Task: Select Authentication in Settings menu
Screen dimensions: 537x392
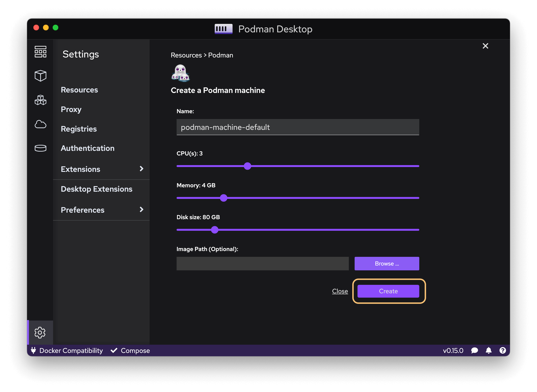Action: [88, 148]
